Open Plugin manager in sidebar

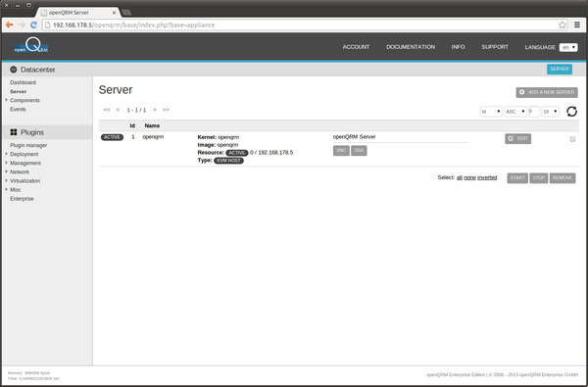(x=28, y=145)
